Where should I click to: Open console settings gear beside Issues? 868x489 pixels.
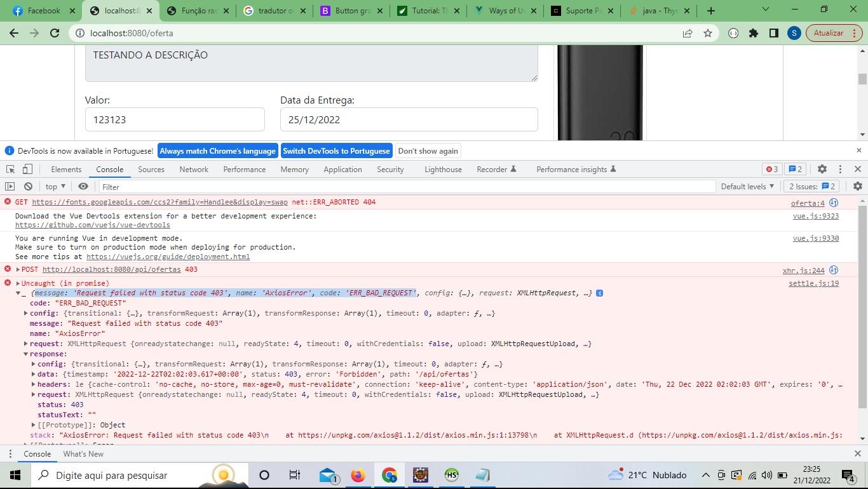point(858,186)
